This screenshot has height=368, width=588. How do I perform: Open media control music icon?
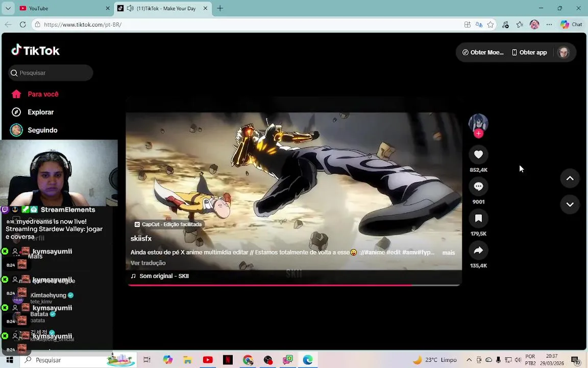(x=505, y=25)
